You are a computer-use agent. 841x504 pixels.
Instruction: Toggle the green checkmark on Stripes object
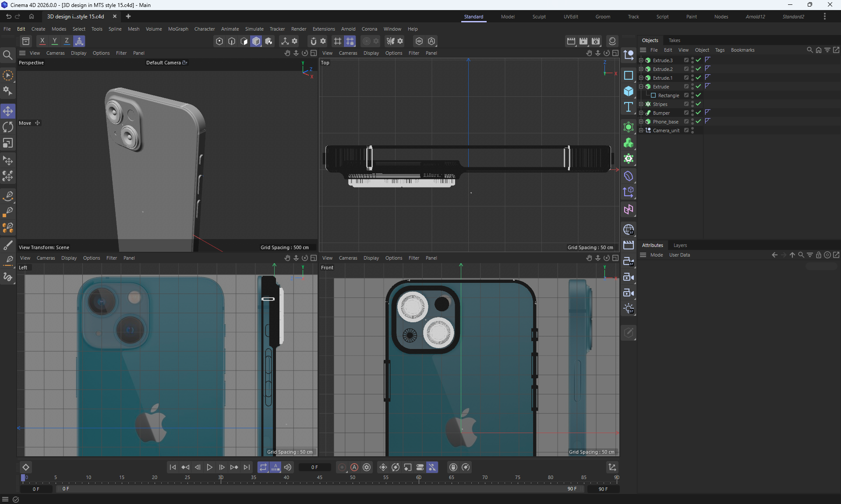click(699, 104)
